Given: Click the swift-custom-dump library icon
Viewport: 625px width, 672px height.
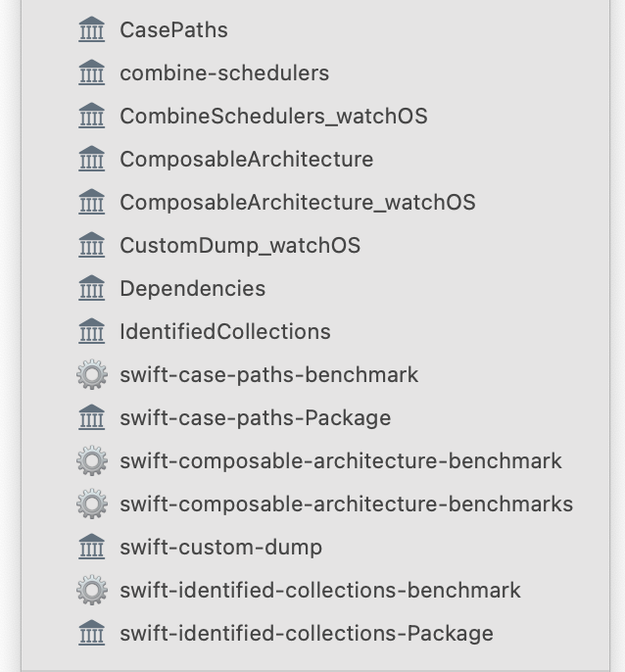Looking at the screenshot, I should [x=92, y=547].
